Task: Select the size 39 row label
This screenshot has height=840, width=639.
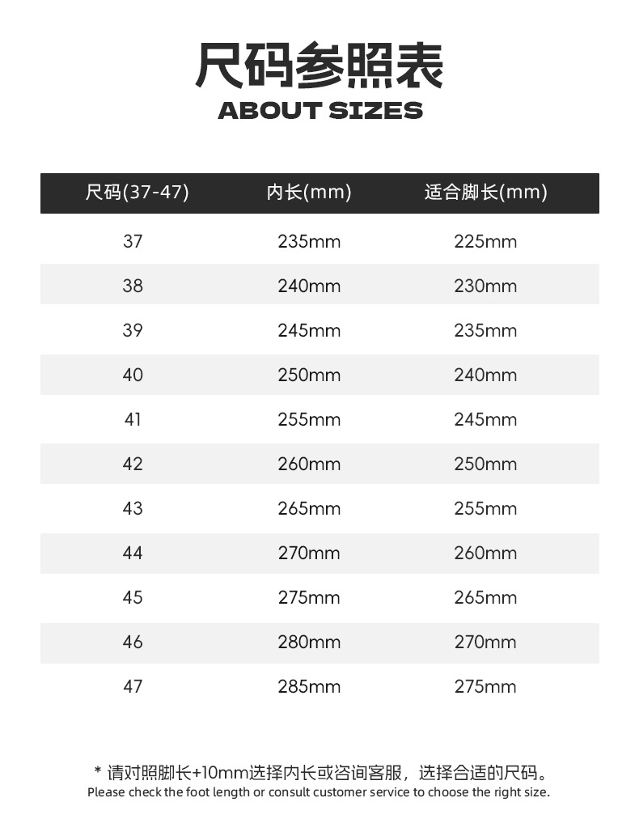Action: (133, 330)
